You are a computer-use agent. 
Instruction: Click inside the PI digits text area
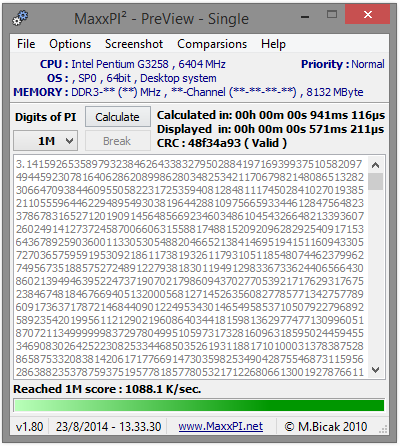click(190, 267)
